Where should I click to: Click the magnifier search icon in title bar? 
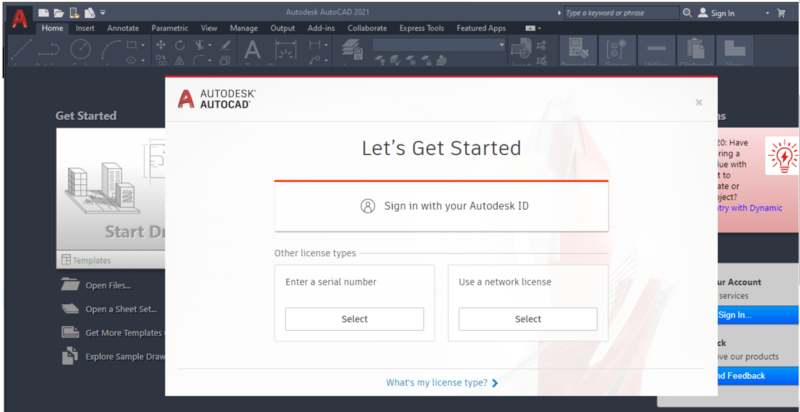[x=688, y=13]
